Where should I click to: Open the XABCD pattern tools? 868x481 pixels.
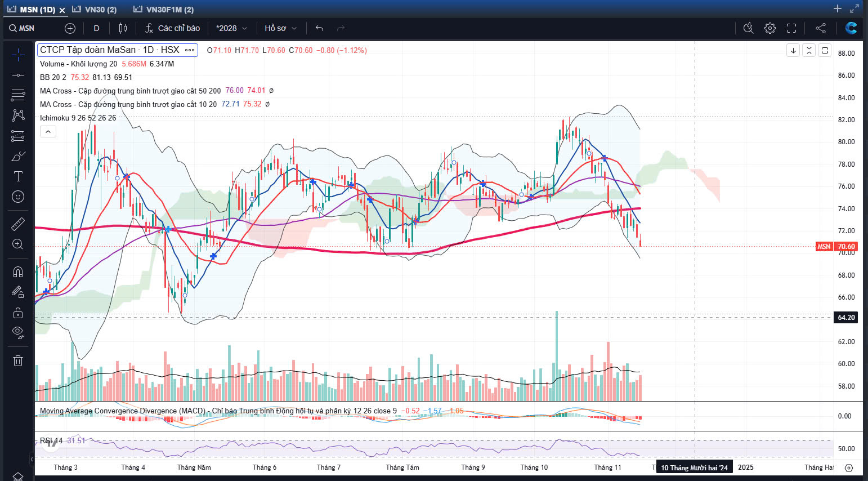pos(18,115)
